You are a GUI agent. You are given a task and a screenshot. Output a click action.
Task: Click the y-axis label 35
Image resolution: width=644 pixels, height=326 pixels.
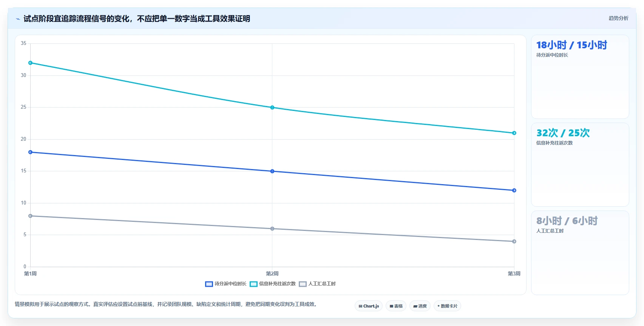tap(23, 43)
